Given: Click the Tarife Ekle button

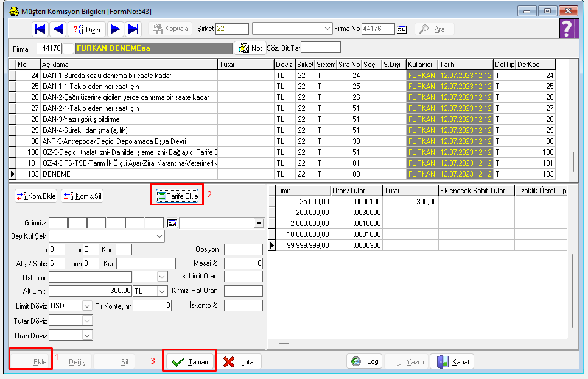Looking at the screenshot, I should click(x=177, y=196).
